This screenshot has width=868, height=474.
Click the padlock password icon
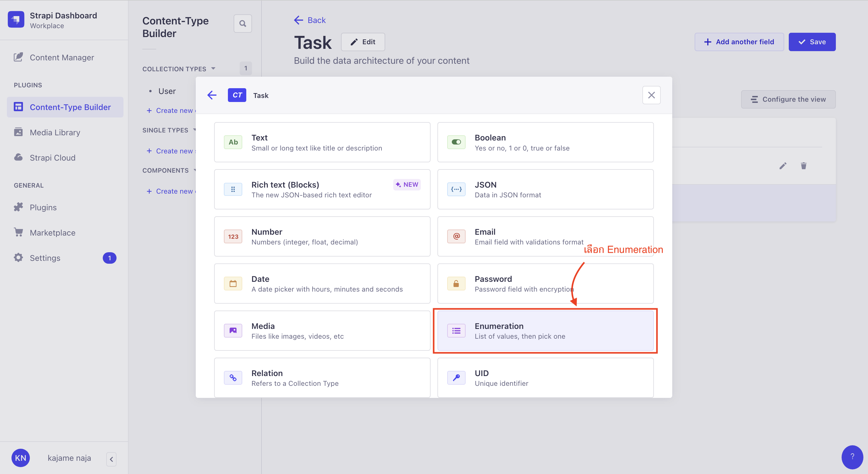click(456, 284)
